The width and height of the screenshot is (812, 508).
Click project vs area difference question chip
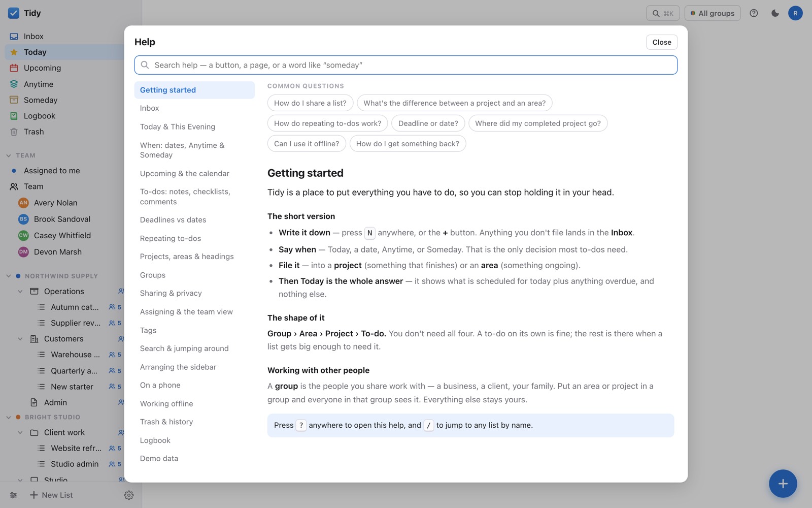coord(454,103)
